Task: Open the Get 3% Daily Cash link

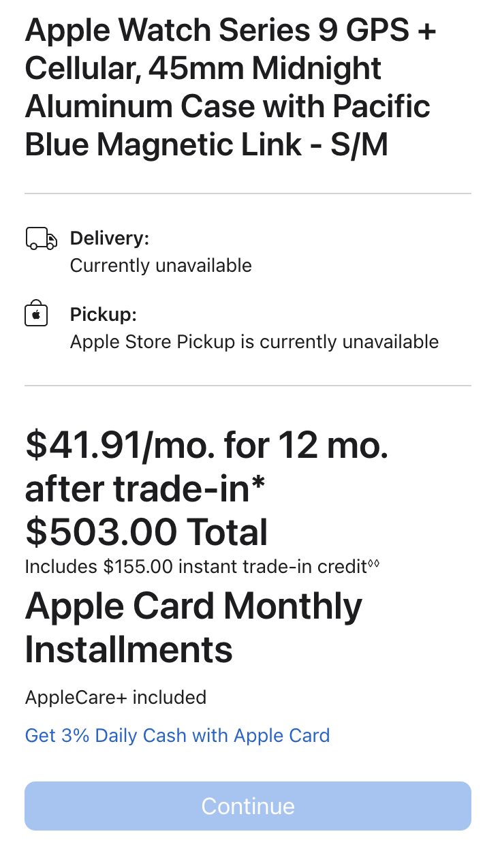Action: [x=177, y=736]
